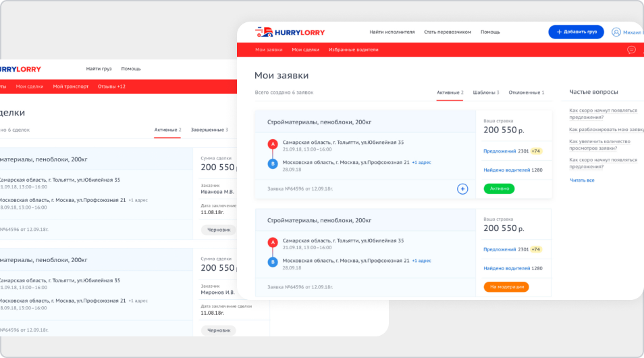
Task: Click the user profile avatar icon
Action: (x=616, y=32)
